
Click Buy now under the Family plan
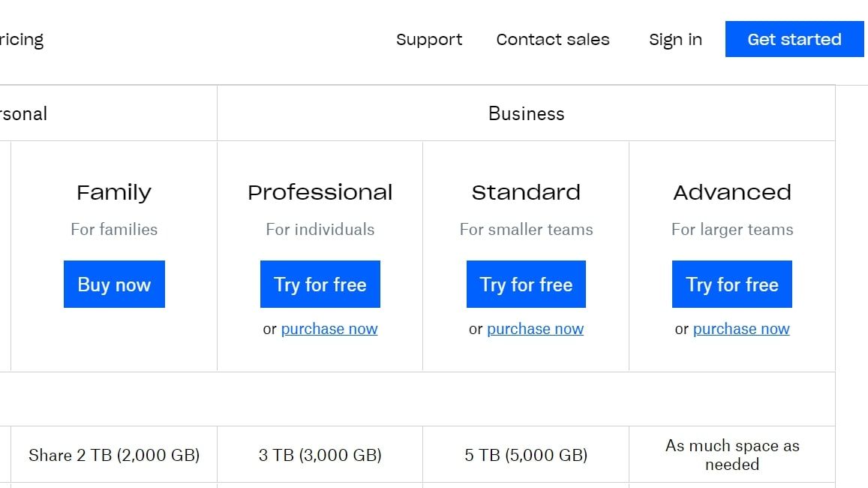click(x=113, y=284)
